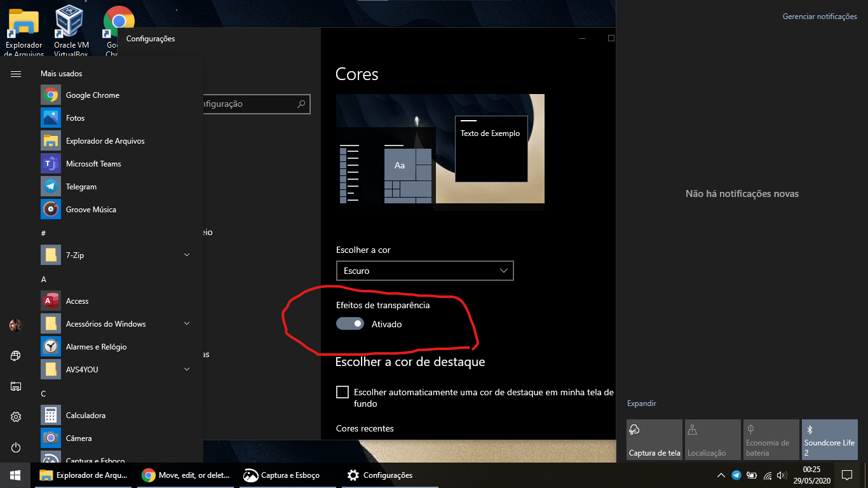The height and width of the screenshot is (488, 868).
Task: Open battery status in system tray
Action: tap(752, 475)
